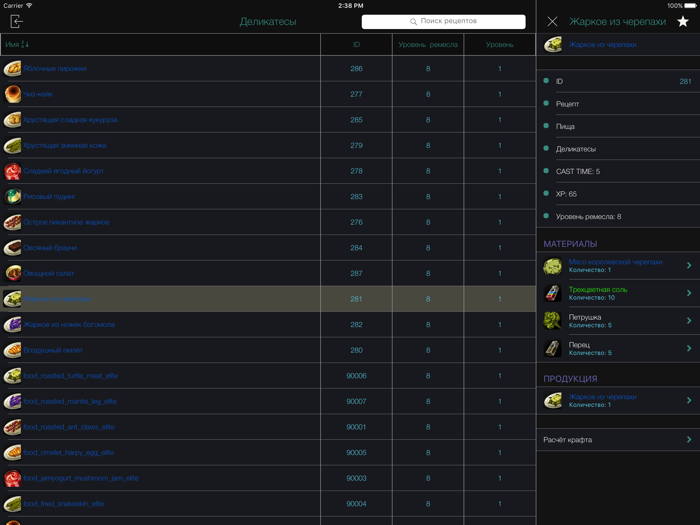This screenshot has width=700, height=525.
Task: Click the recipe icon in the detail header
Action: click(x=553, y=45)
